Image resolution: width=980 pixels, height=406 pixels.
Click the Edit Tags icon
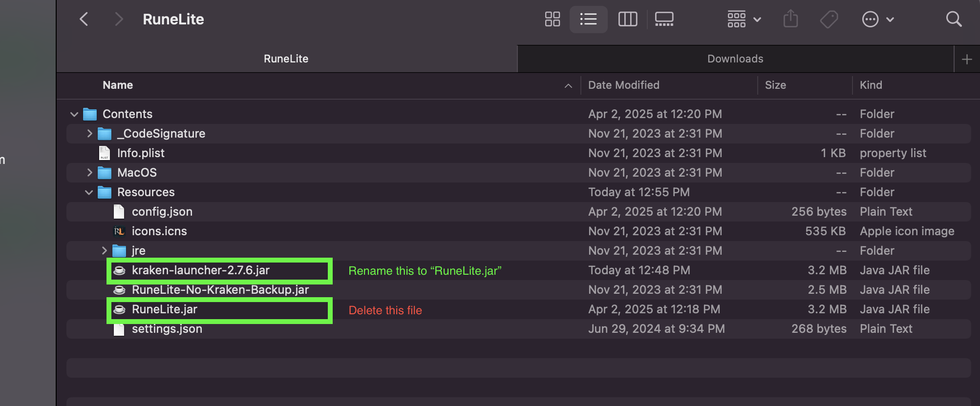tap(829, 20)
